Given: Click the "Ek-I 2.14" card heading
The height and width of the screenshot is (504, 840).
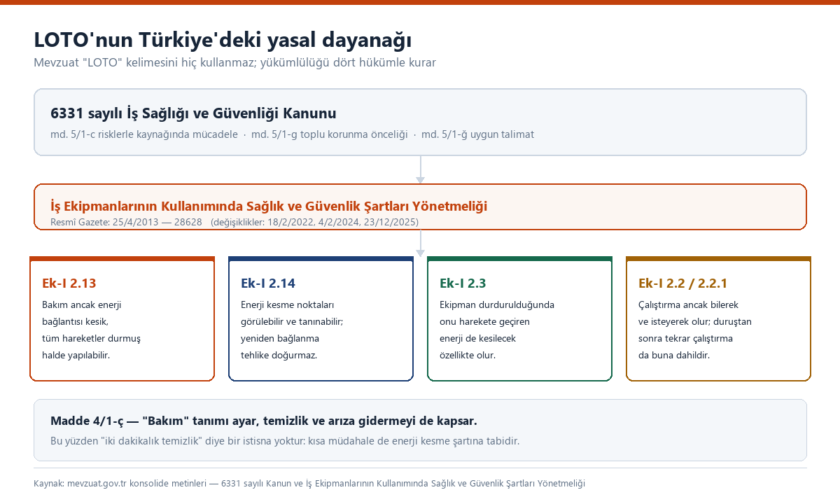Looking at the screenshot, I should 268,283.
